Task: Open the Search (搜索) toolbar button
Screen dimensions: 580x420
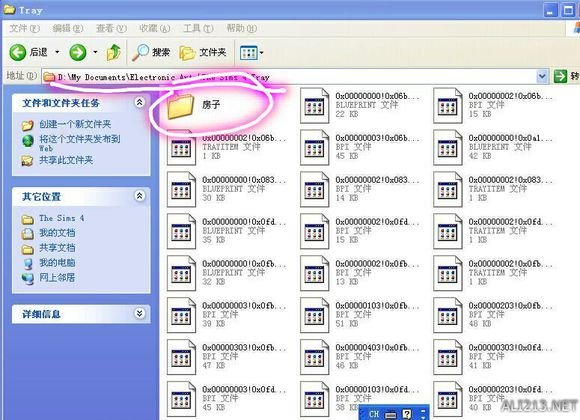Action: coord(151,53)
